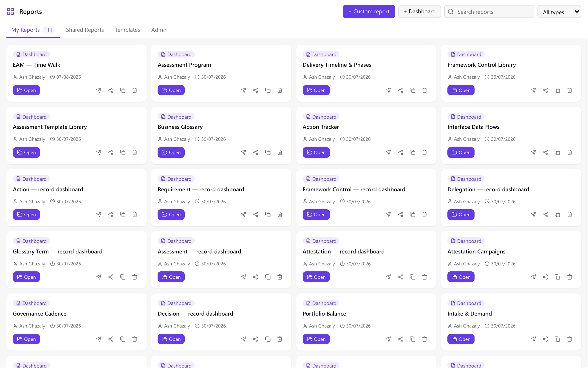Delete the Requirement — record dashboard
The height and width of the screenshot is (368, 588).
(x=280, y=214)
